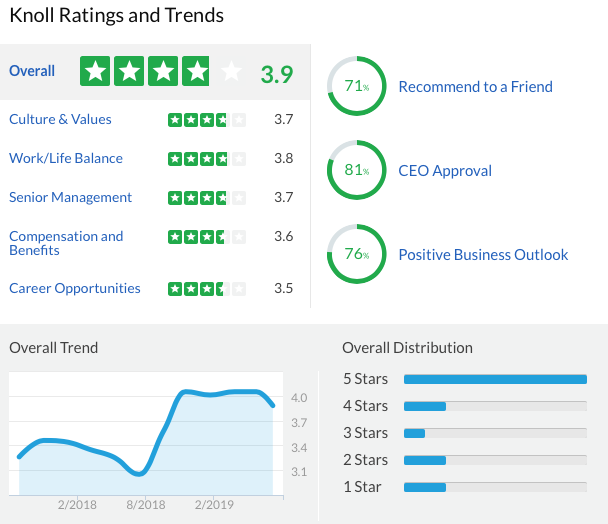
Task: Click the Knoll Ratings and Trends title
Action: click(116, 16)
